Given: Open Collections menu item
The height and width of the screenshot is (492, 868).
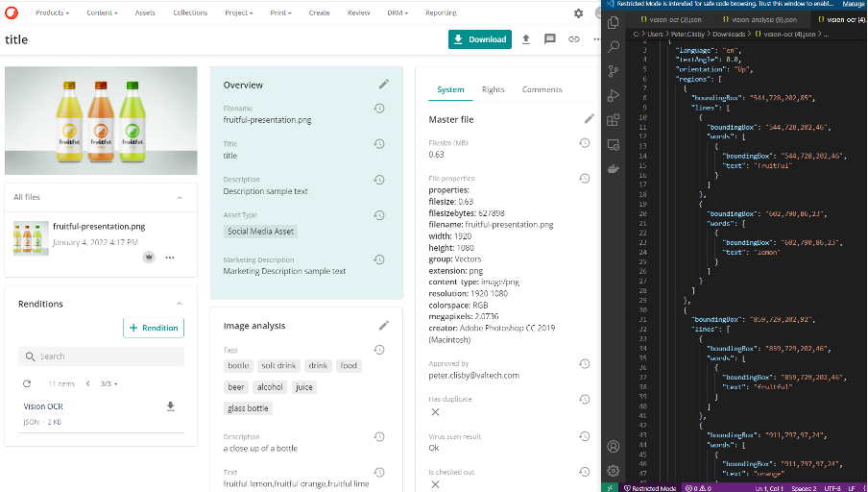Looking at the screenshot, I should (190, 12).
